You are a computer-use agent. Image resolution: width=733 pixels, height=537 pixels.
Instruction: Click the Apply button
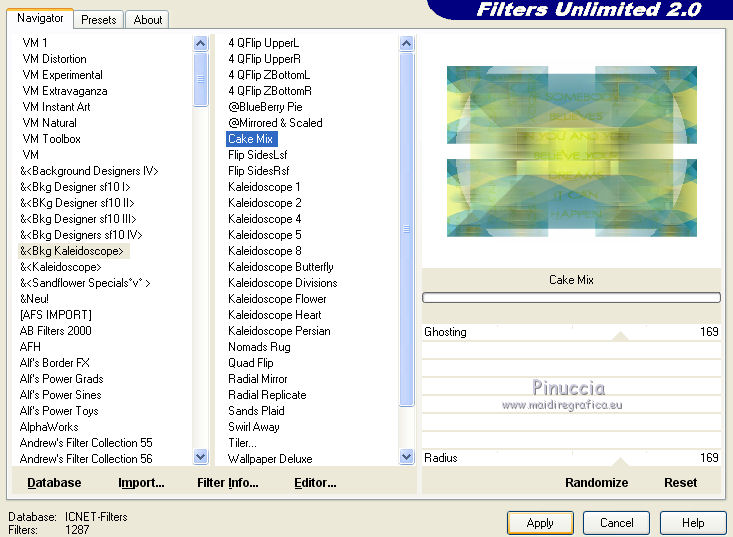540,523
